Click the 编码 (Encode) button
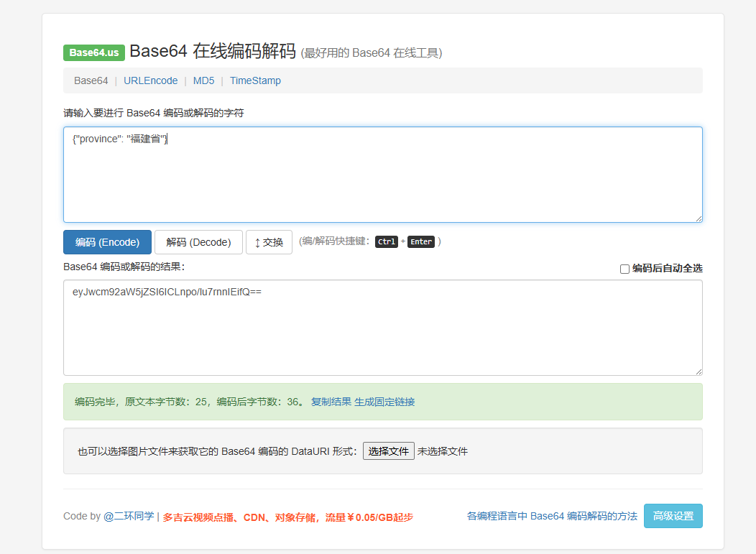 [x=108, y=242]
